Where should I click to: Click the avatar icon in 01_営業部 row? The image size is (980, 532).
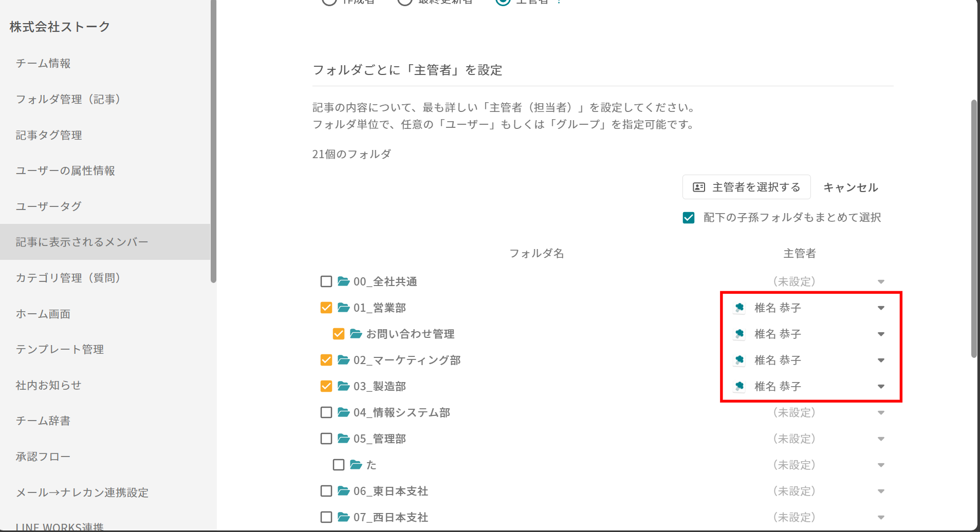739,308
